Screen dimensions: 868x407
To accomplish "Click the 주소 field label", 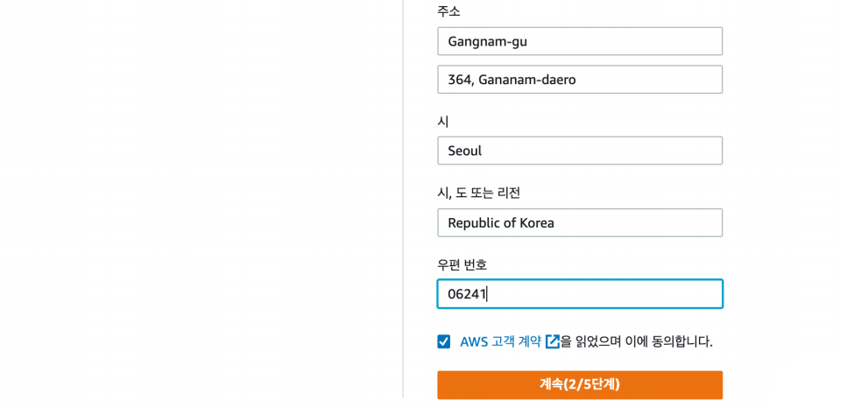I will coord(448,11).
